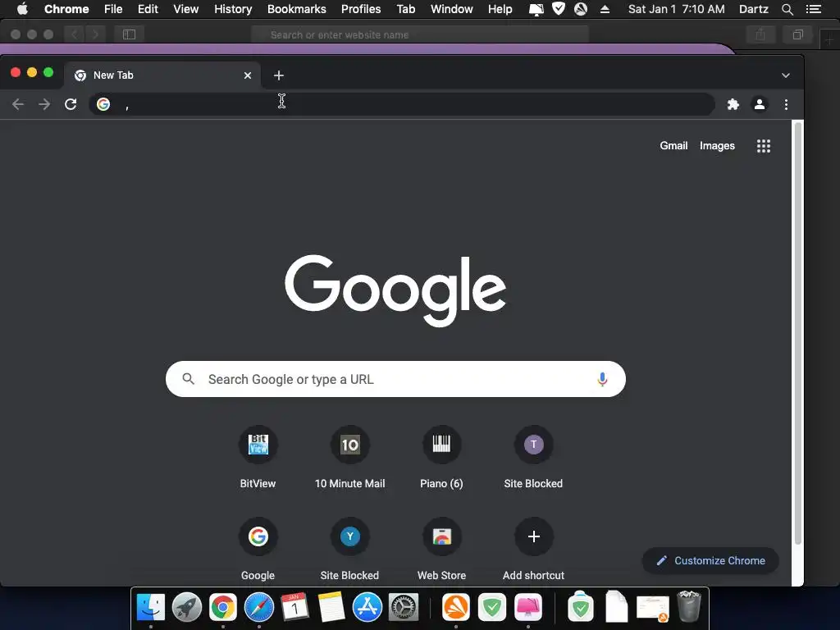This screenshot has height=630, width=840.
Task: Open App Store from the Dock
Action: (x=367, y=608)
